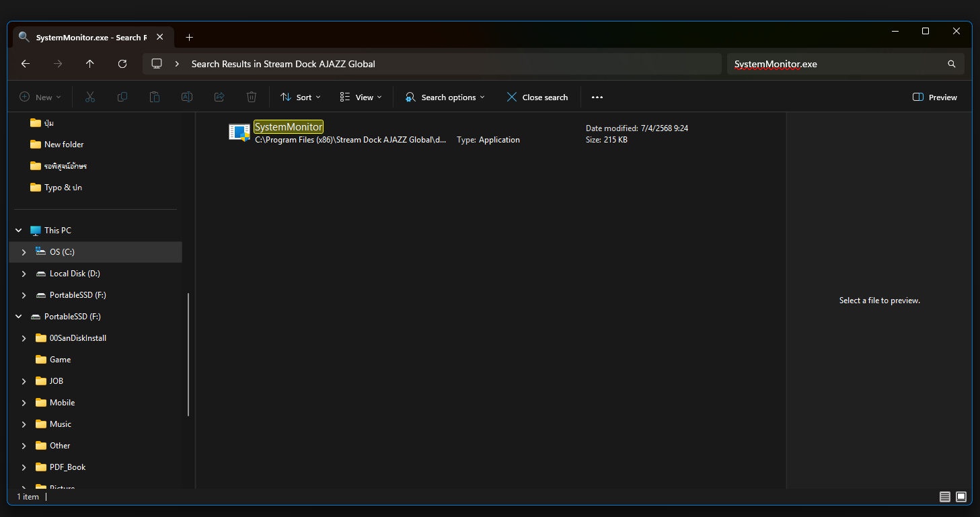Click the Search Results in Stream Dock AJAZZ Global breadcrumb
This screenshot has height=517, width=980.
pos(283,64)
